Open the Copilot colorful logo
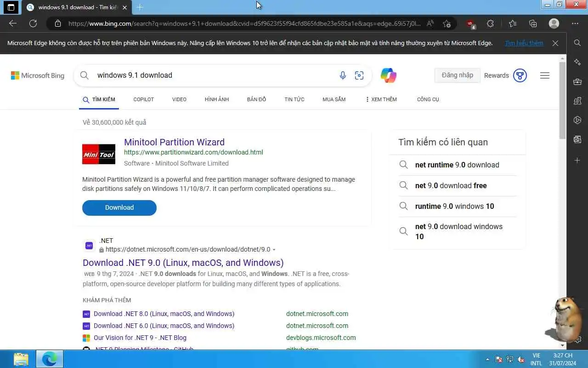 [389, 75]
